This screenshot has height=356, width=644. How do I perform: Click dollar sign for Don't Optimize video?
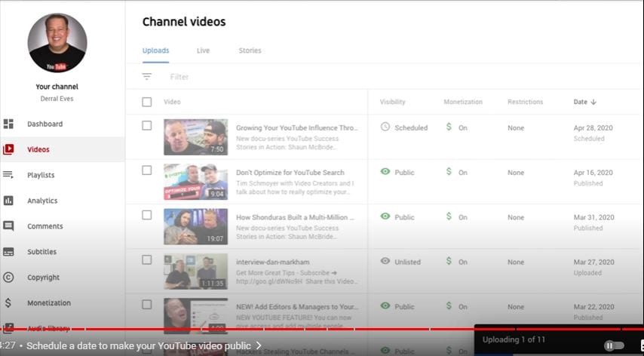(x=449, y=172)
